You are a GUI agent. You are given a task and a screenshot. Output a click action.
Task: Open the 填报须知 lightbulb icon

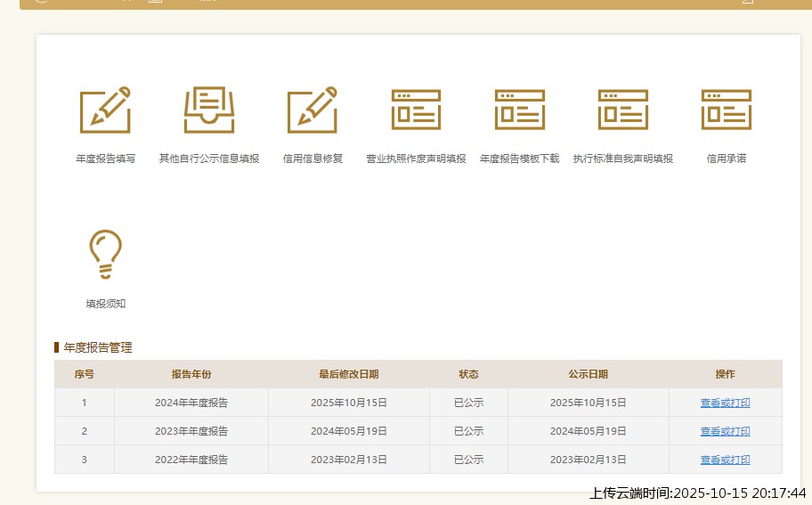coord(105,256)
